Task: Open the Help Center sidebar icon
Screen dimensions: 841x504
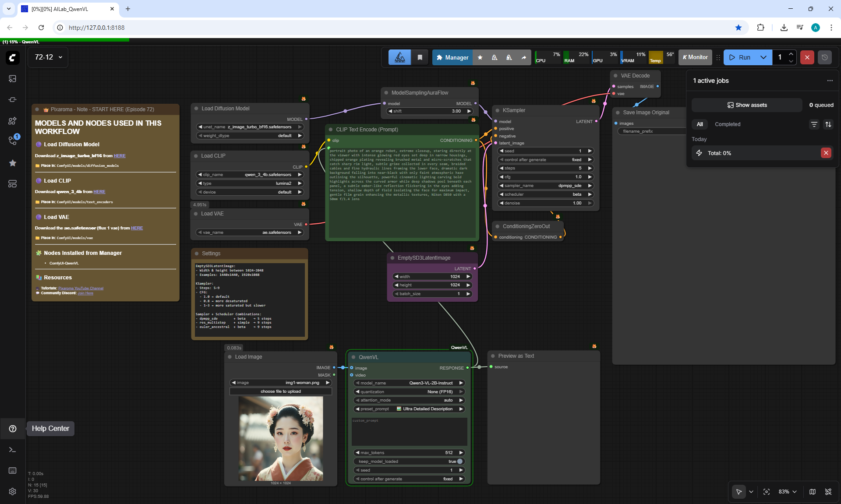Action: (13, 429)
